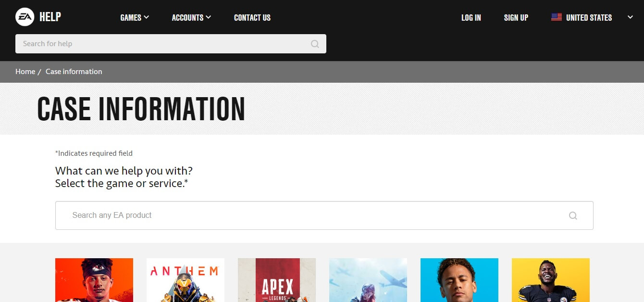Viewport: 644px width, 302px height.
Task: Select the blue-background soccer player thumbnail
Action: point(459,280)
